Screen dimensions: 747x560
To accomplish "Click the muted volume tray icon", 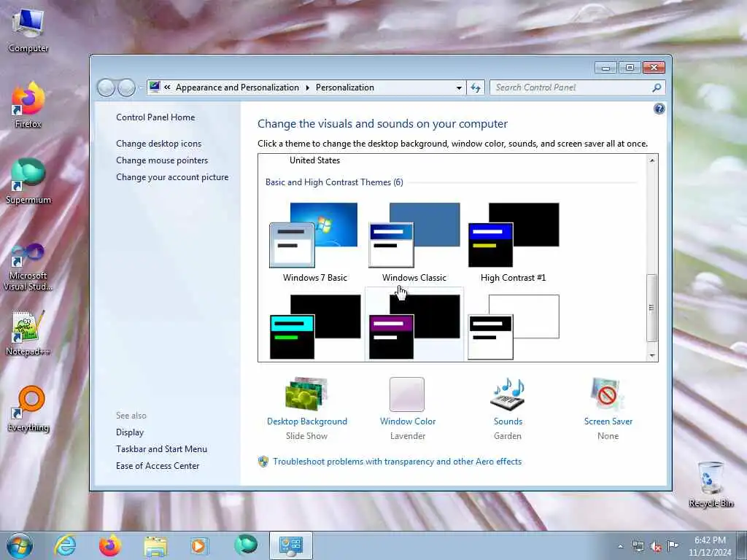I will pos(656,546).
